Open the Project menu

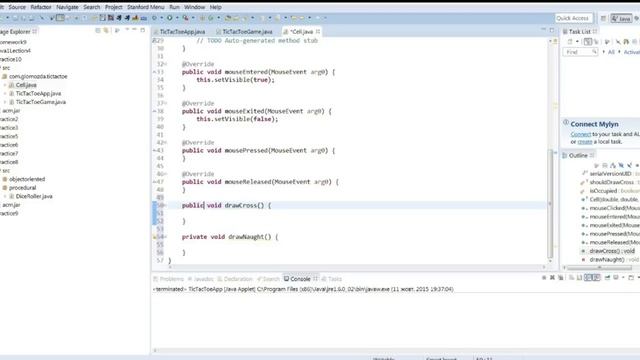click(x=113, y=7)
